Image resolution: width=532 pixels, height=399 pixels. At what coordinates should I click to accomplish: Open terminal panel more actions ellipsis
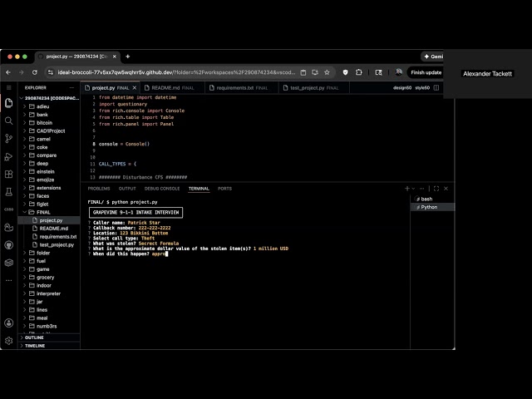pos(421,189)
